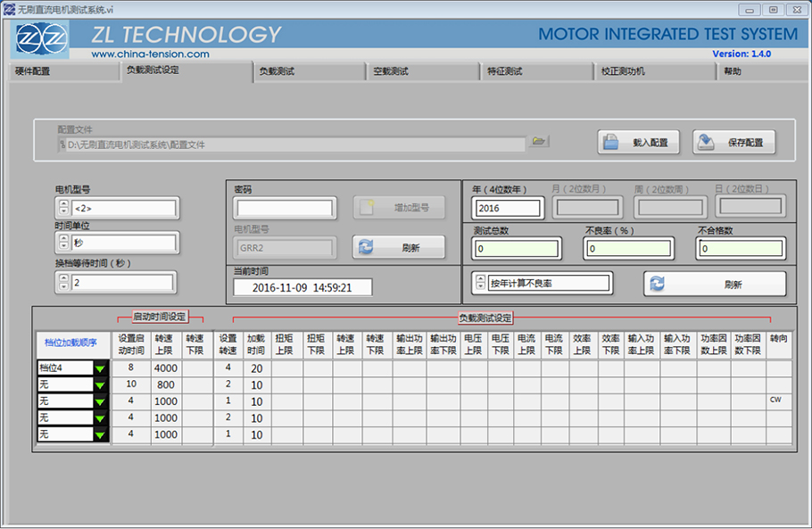
Task: Click the stepper beside 换档等待时间 value
Action: (63, 283)
